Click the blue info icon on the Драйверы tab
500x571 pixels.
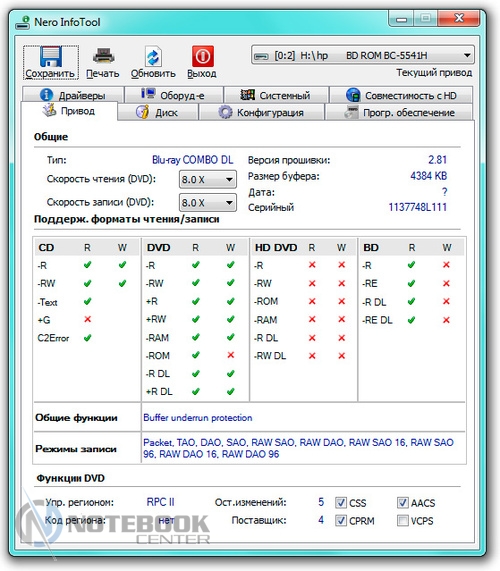(x=46, y=95)
